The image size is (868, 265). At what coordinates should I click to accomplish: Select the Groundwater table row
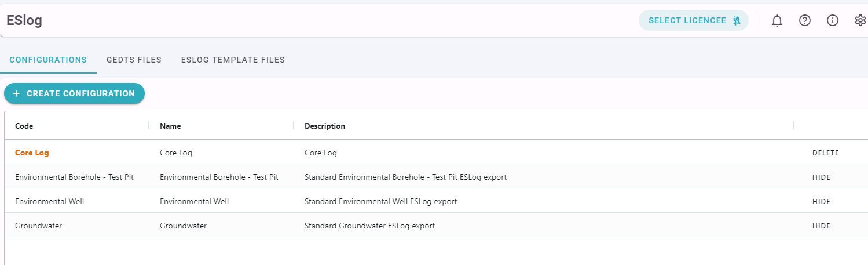(436, 226)
